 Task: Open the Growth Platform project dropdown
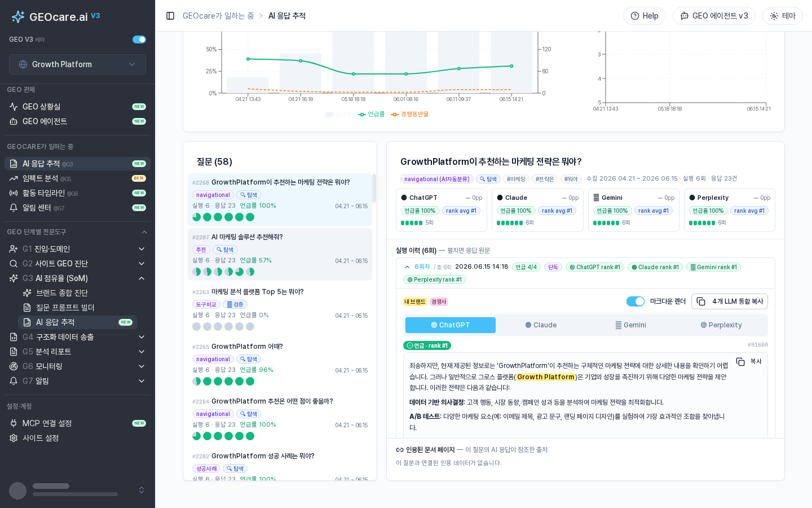77,64
